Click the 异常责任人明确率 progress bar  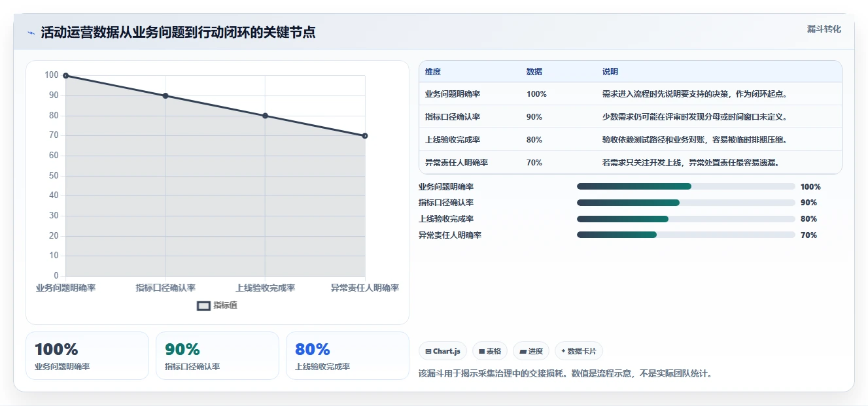click(686, 235)
